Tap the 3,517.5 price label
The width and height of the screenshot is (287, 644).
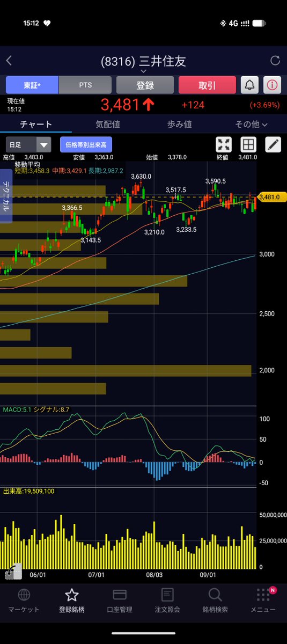[176, 190]
